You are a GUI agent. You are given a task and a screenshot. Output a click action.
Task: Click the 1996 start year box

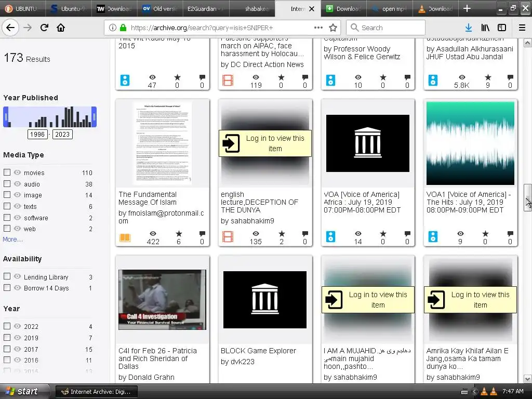tap(37, 134)
